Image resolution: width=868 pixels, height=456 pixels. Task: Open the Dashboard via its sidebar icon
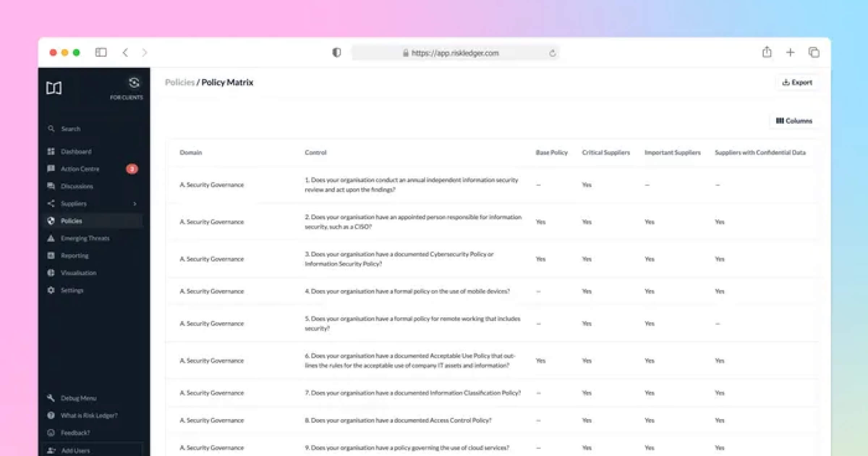(x=51, y=152)
